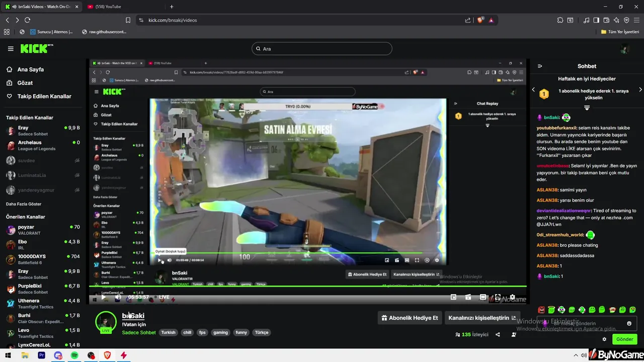Image resolution: width=644 pixels, height=362 pixels.
Task: Open Archelaus League of Legends channel
Action: [43, 145]
